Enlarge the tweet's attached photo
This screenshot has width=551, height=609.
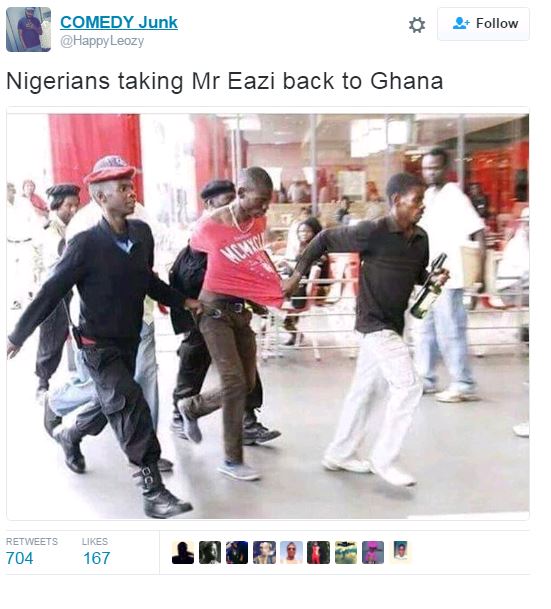point(268,317)
